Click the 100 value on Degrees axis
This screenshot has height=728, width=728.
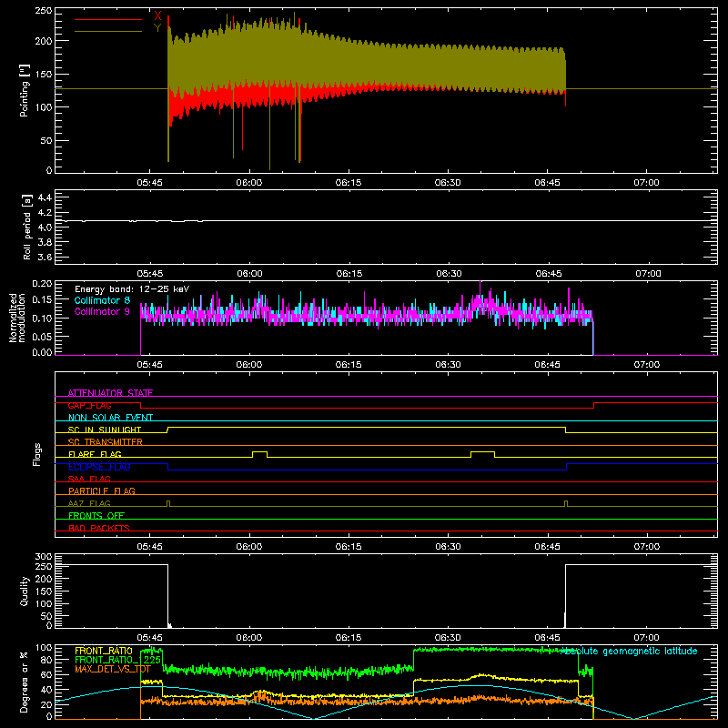click(44, 648)
